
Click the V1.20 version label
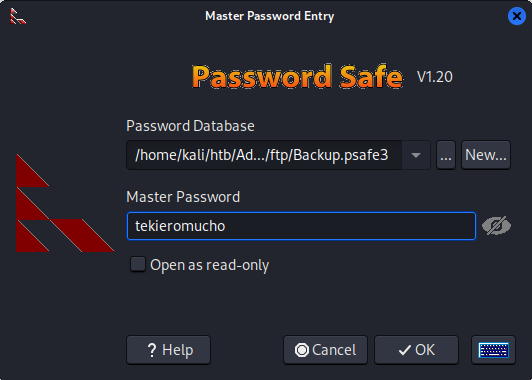[435, 77]
